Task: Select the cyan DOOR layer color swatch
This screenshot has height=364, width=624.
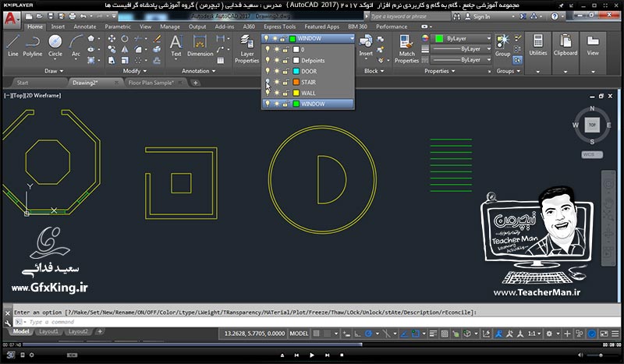Action: click(x=296, y=71)
